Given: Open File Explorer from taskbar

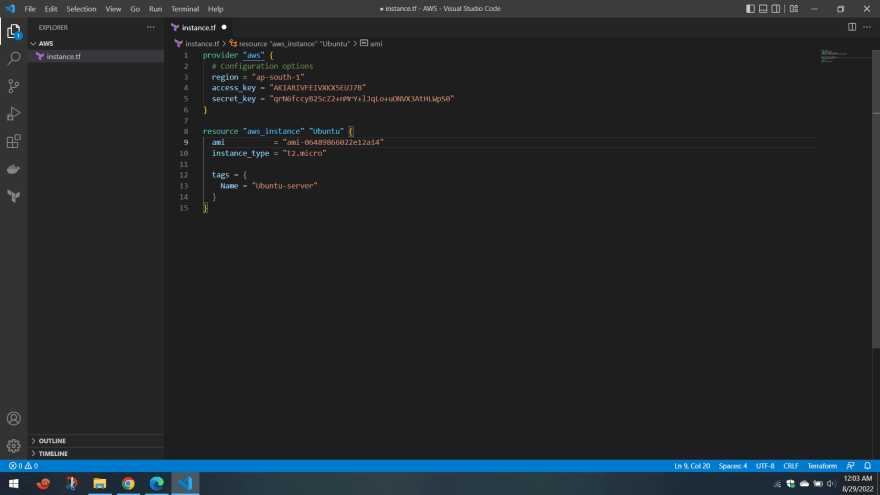Looking at the screenshot, I should (99, 483).
